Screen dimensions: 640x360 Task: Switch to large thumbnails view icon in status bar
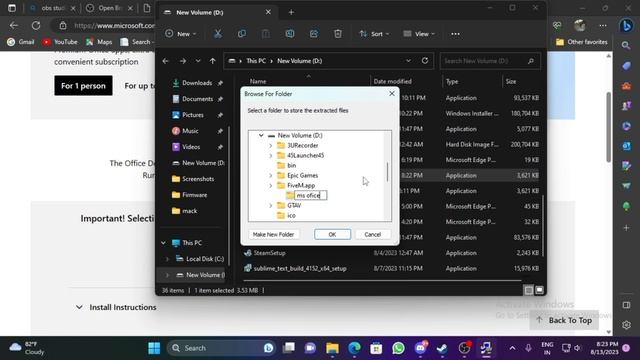point(539,290)
